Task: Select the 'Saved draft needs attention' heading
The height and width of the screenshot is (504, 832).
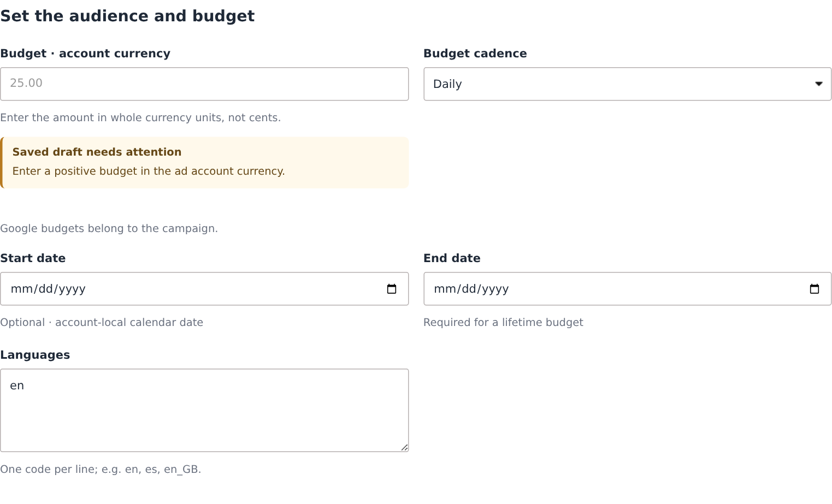Action: click(x=97, y=152)
